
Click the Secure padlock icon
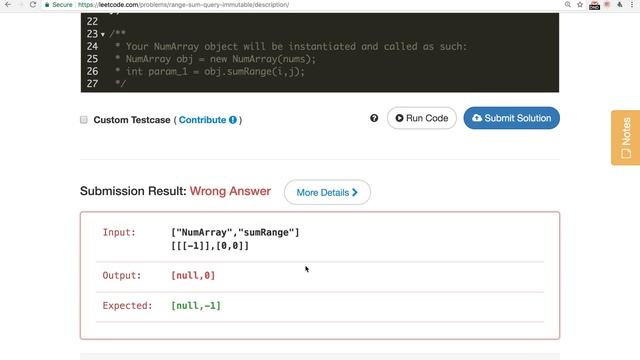pyautogui.click(x=47, y=5)
